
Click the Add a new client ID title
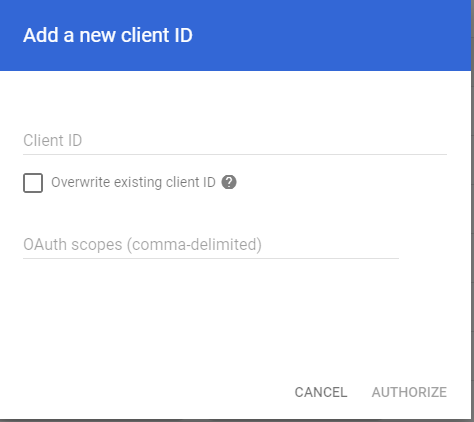(108, 35)
